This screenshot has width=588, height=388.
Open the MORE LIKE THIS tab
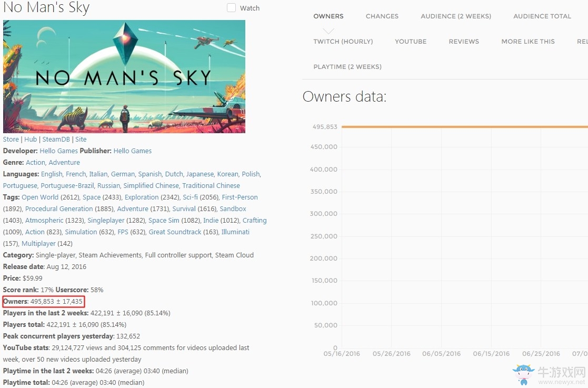tap(528, 42)
